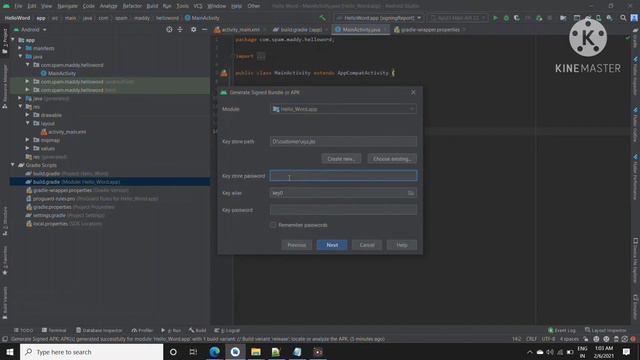Click the Help button in dialog
Screen dimensions: 640x360
[402, 245]
